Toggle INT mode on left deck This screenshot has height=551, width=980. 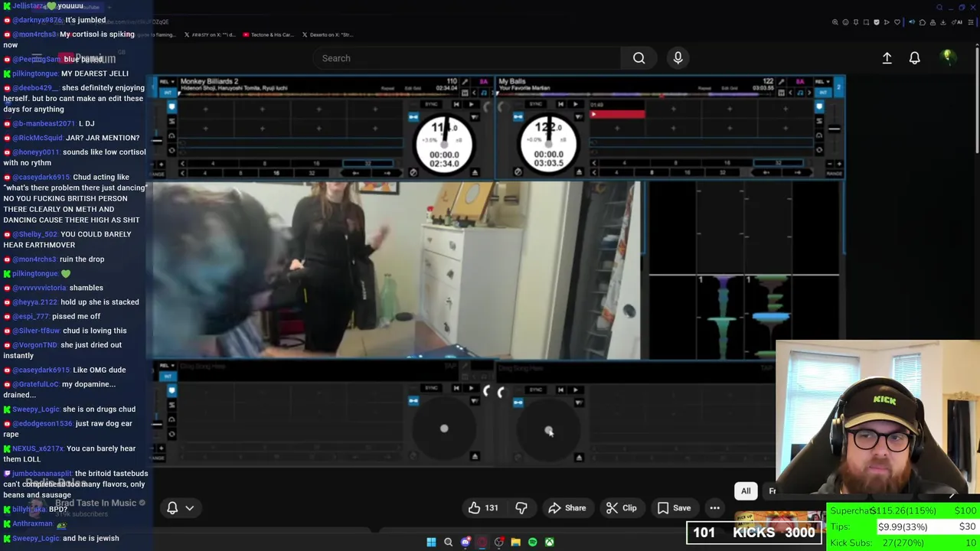click(168, 93)
